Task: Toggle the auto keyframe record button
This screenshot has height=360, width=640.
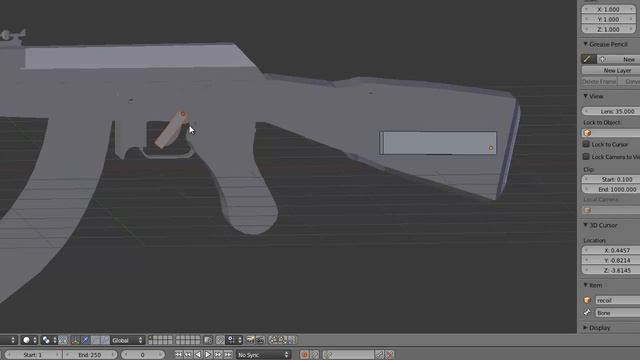Action: pos(304,355)
